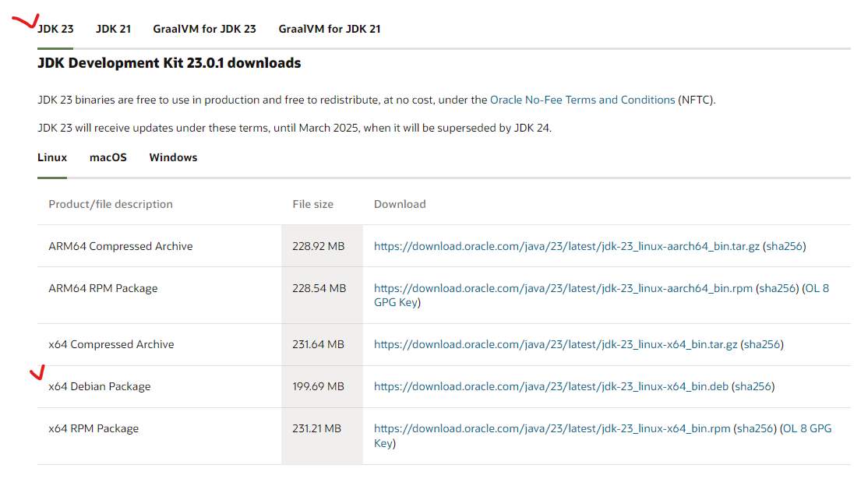Open OL 8 GPG Key for x64 RPM
This screenshot has height=493, width=868.
point(602,435)
